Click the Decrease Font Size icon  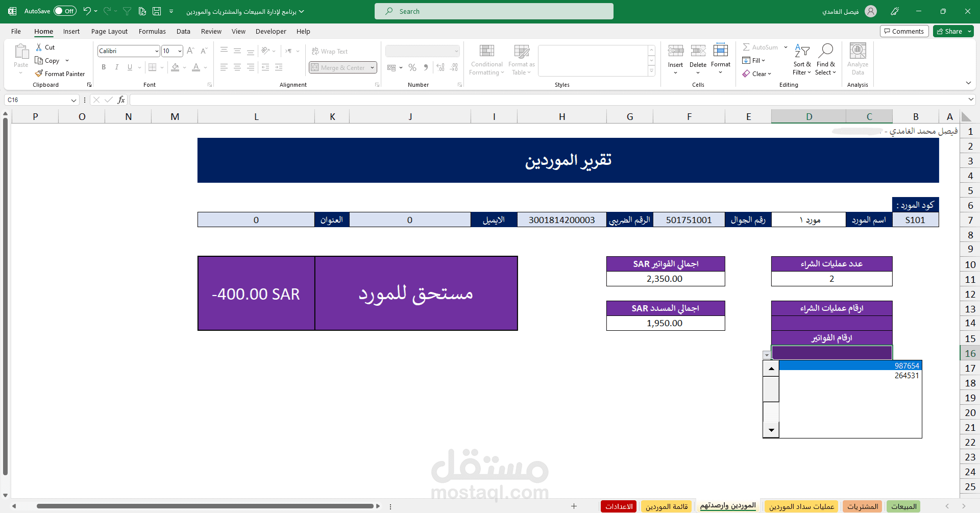[x=204, y=51]
